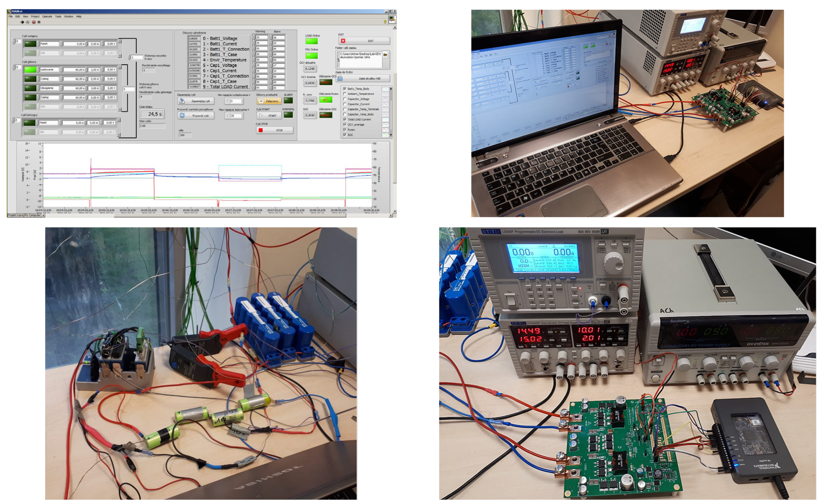Screen dimensions: 821x504
Task: Click the Cykl START button
Action: tap(269, 116)
